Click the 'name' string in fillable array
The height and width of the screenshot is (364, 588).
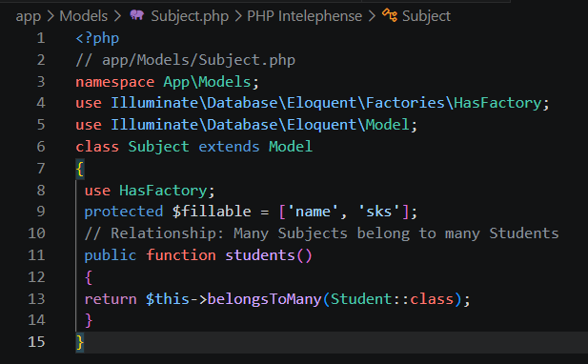[x=314, y=212]
